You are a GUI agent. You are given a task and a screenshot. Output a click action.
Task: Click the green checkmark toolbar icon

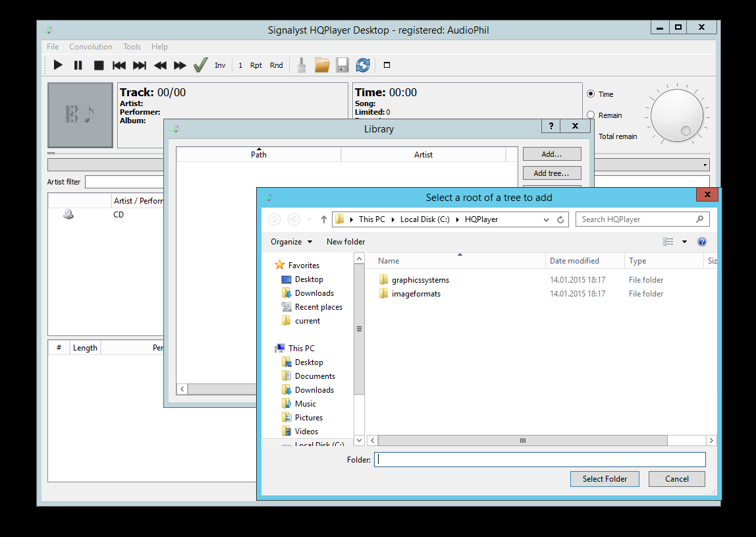tap(201, 65)
